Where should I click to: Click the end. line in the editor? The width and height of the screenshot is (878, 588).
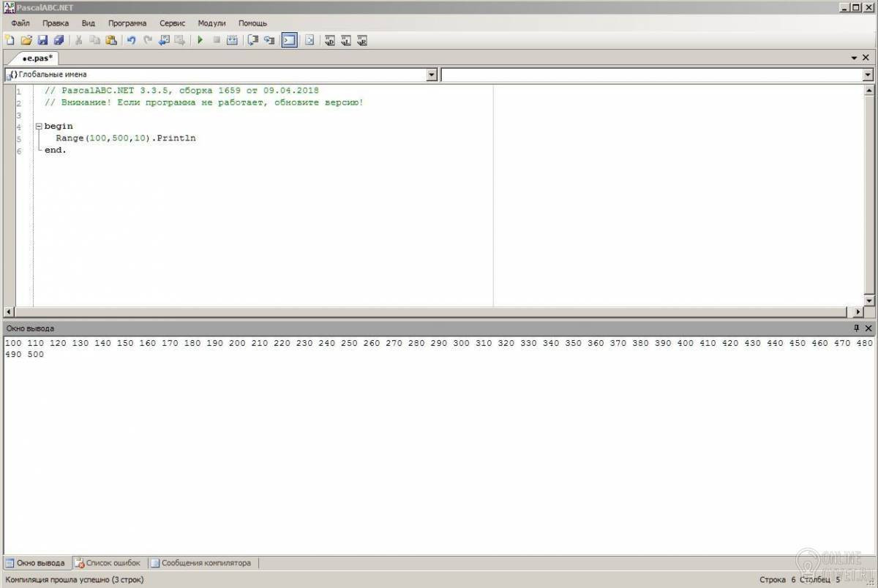(x=56, y=150)
